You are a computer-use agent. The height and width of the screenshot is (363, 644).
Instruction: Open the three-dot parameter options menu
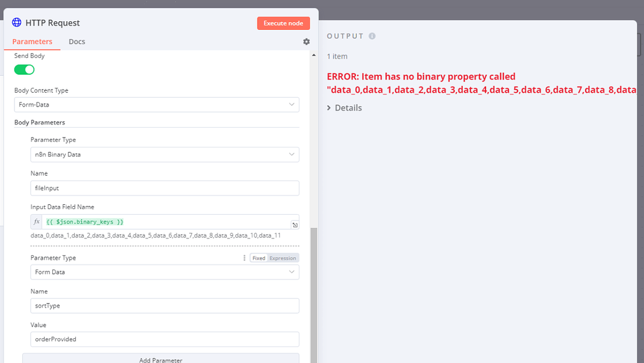[x=244, y=257]
